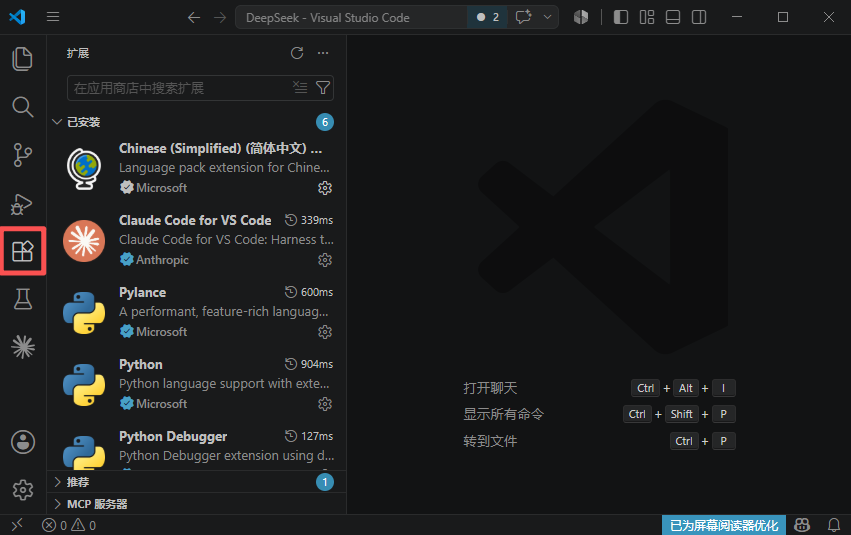Open the hamburger application menu
Image resolution: width=851 pixels, height=535 pixels.
[x=53, y=17]
